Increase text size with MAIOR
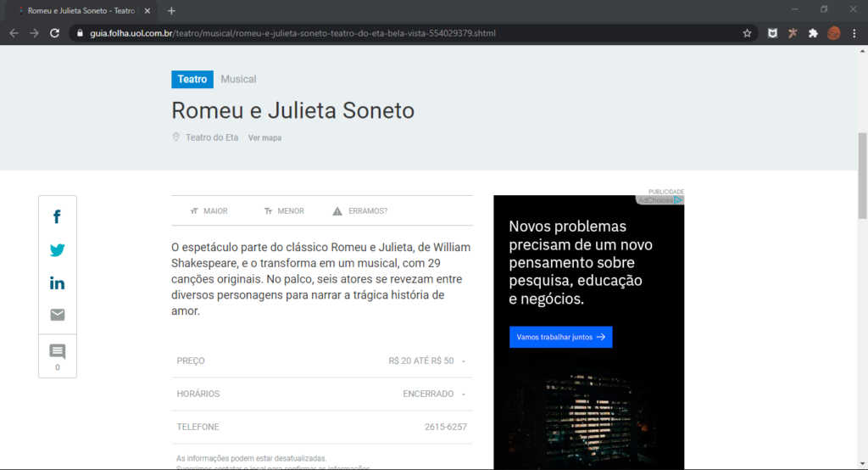The width and height of the screenshot is (868, 470). 209,211
